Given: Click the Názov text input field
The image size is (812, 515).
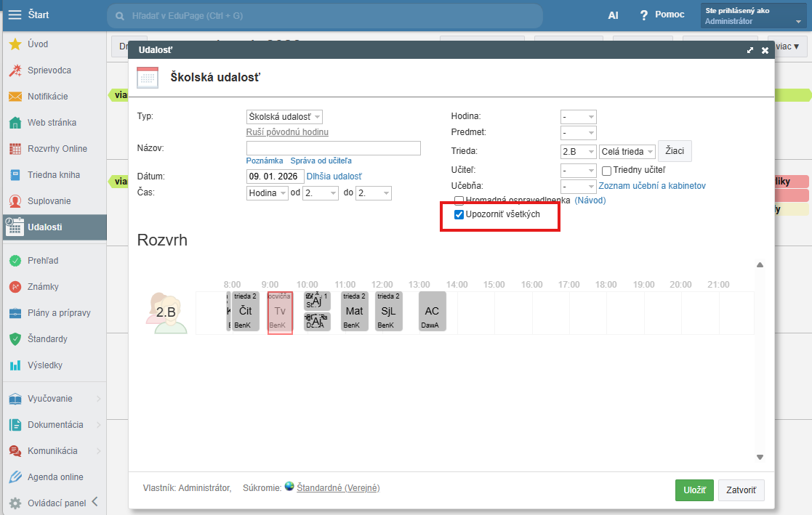Looking at the screenshot, I should pyautogui.click(x=333, y=148).
